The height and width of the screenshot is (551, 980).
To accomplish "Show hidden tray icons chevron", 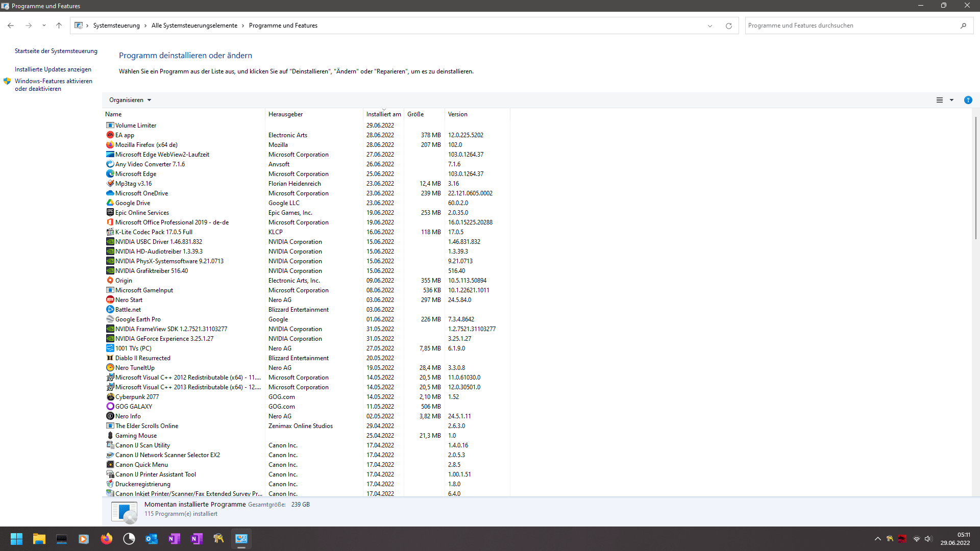I will [x=877, y=539].
